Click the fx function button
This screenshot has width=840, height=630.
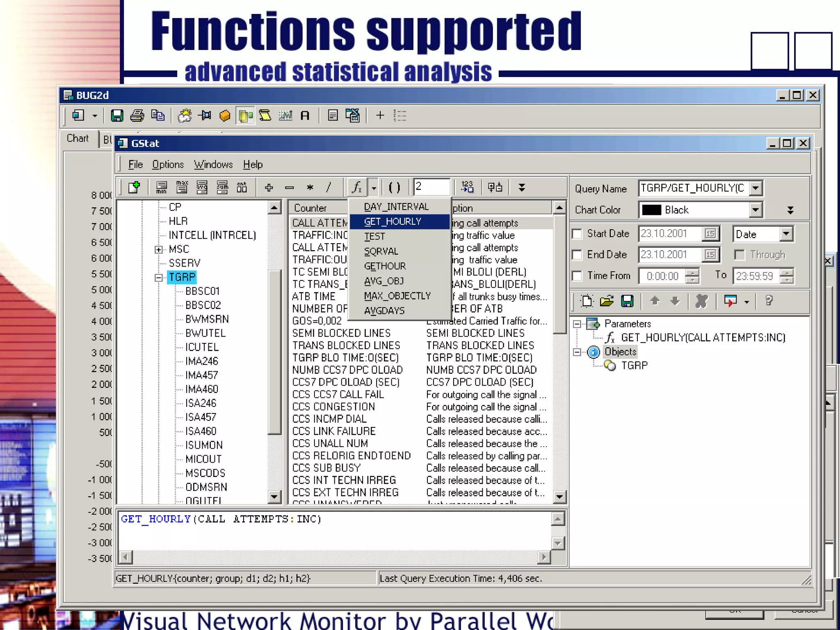tap(357, 187)
